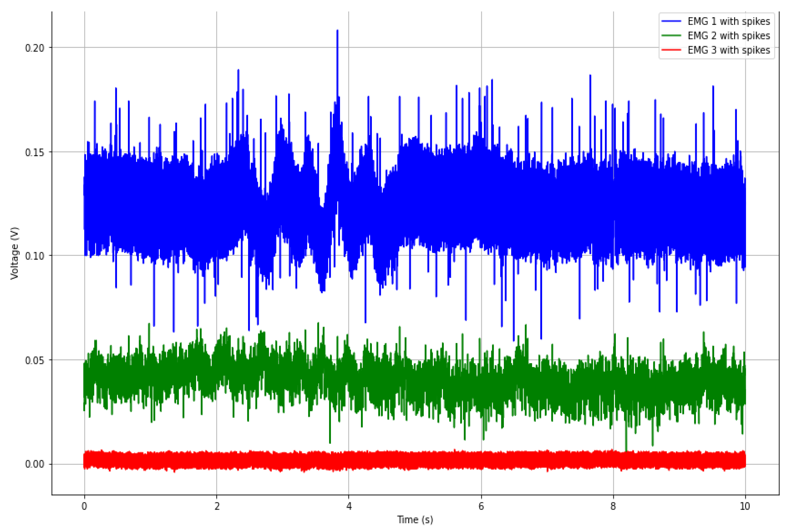Click the 0.10 y-axis tick label
This screenshot has height=532, width=792.
coord(35,256)
